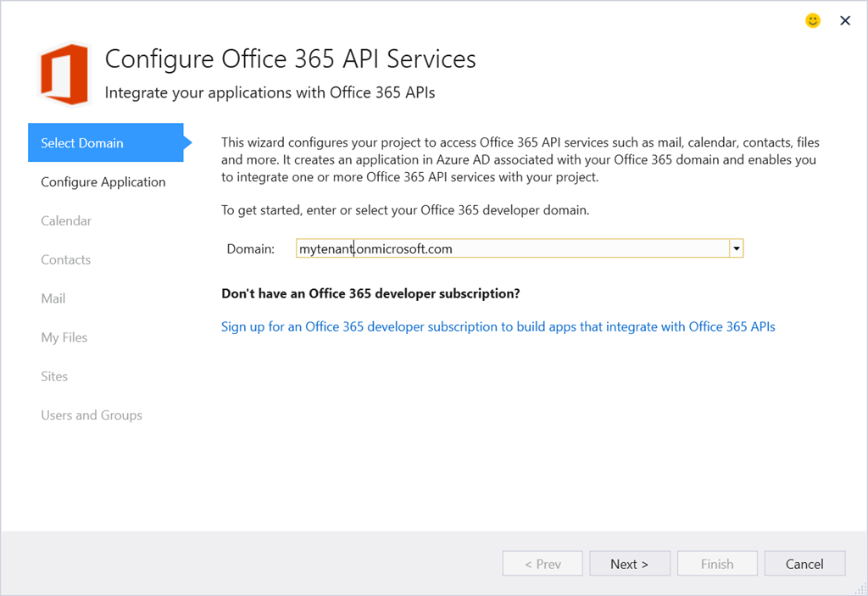Click 'To get started, enter or select' text

coord(405,210)
